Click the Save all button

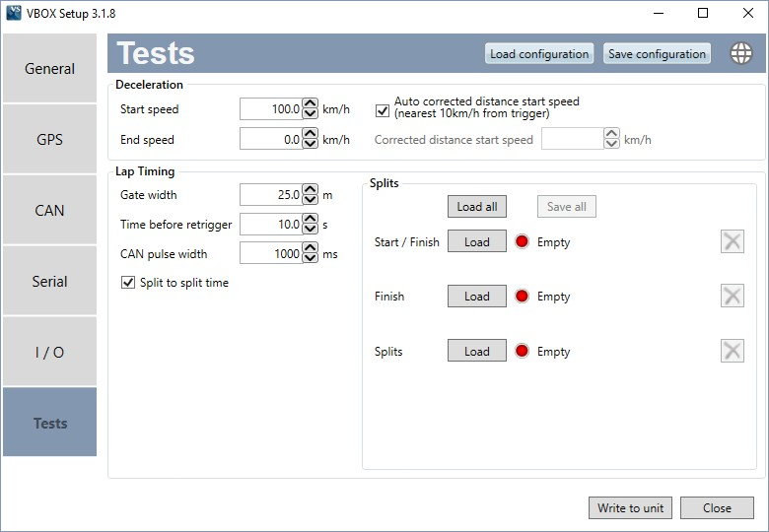[567, 207]
